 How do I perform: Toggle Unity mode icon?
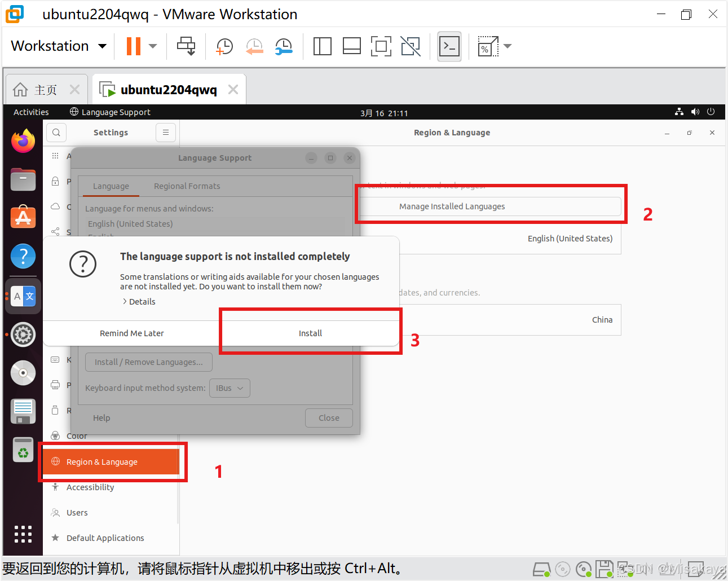pyautogui.click(x=411, y=46)
